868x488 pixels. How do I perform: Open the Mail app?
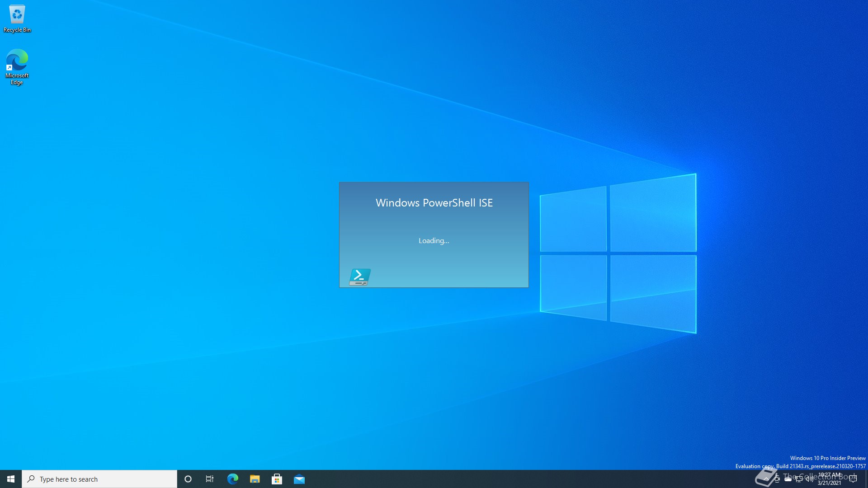tap(300, 479)
